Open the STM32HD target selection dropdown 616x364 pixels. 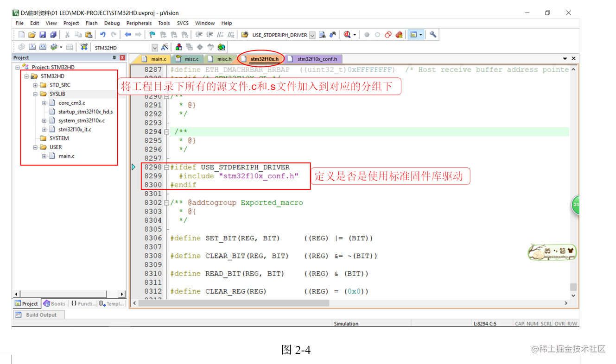click(155, 47)
